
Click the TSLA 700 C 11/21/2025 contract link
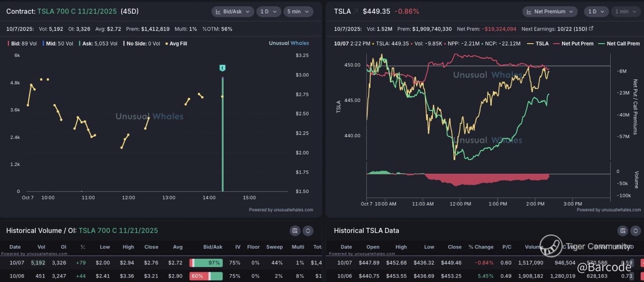(x=77, y=11)
